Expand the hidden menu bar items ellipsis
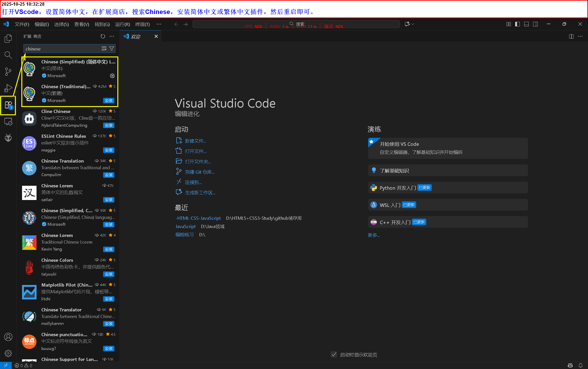Screen dimensions: 588x369 click(x=159, y=24)
